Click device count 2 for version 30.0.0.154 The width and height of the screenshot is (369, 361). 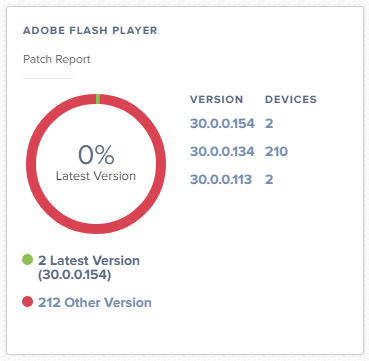click(269, 124)
